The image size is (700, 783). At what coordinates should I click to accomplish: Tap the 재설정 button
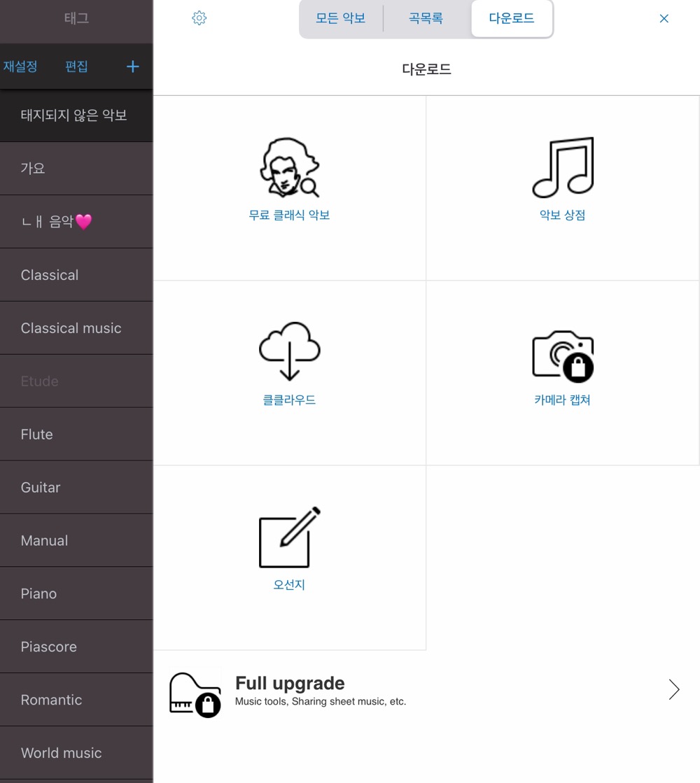[x=20, y=66]
